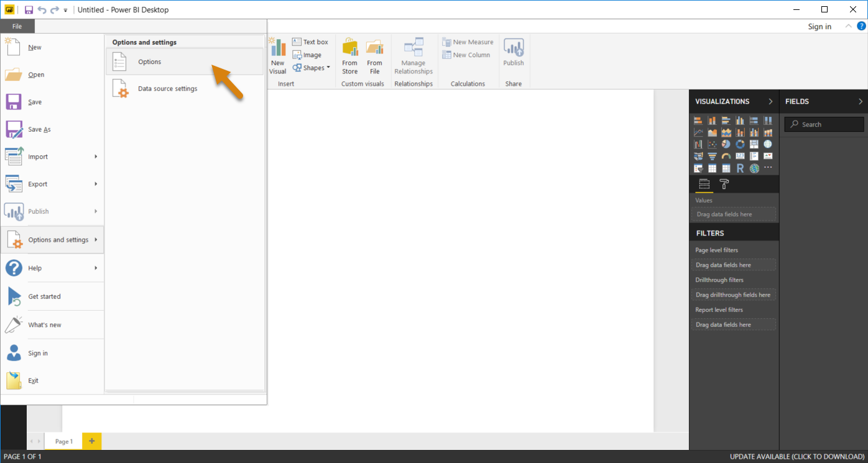The height and width of the screenshot is (463, 868).
Task: Click the Save icon in the title bar
Action: [x=29, y=10]
